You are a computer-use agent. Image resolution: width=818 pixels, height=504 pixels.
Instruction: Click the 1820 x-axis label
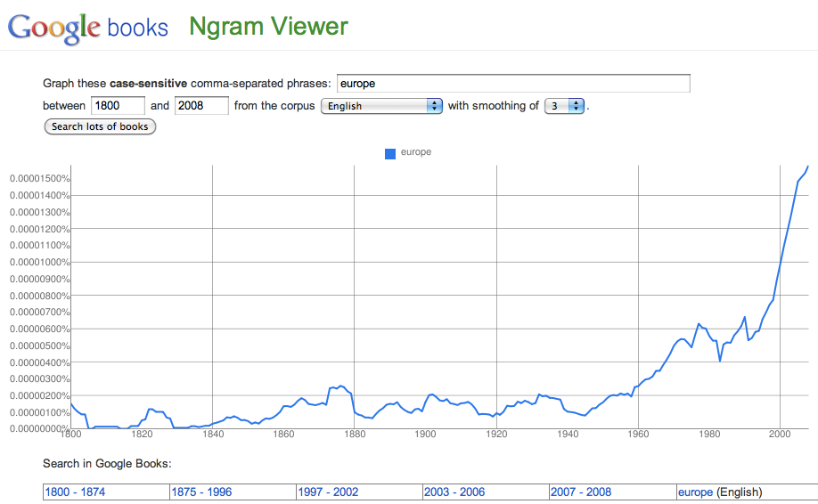tap(142, 434)
